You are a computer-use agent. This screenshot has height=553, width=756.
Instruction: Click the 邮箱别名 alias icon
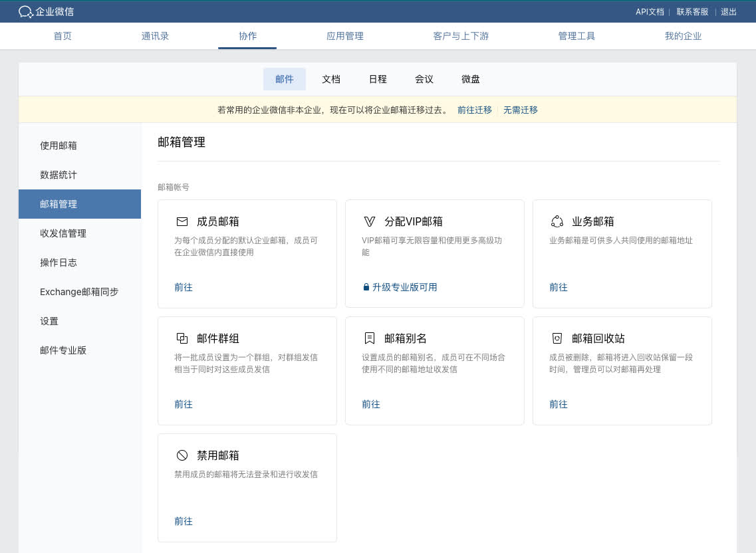point(370,338)
